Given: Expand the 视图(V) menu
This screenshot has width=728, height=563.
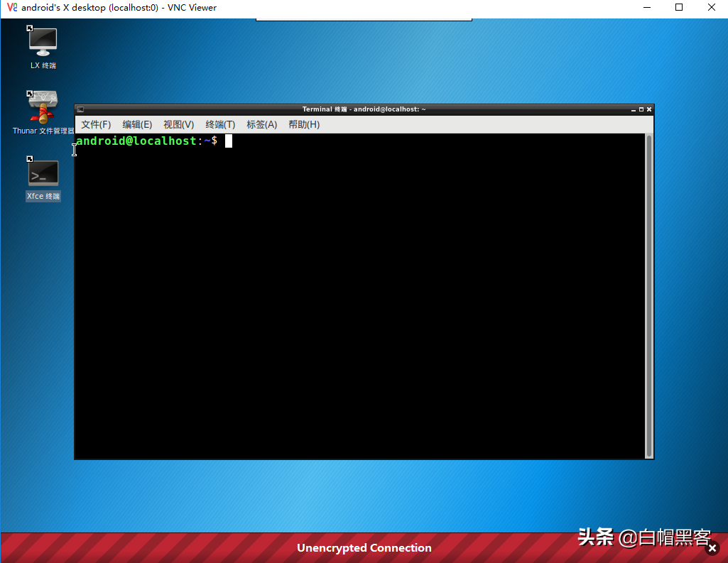Looking at the screenshot, I should [178, 125].
